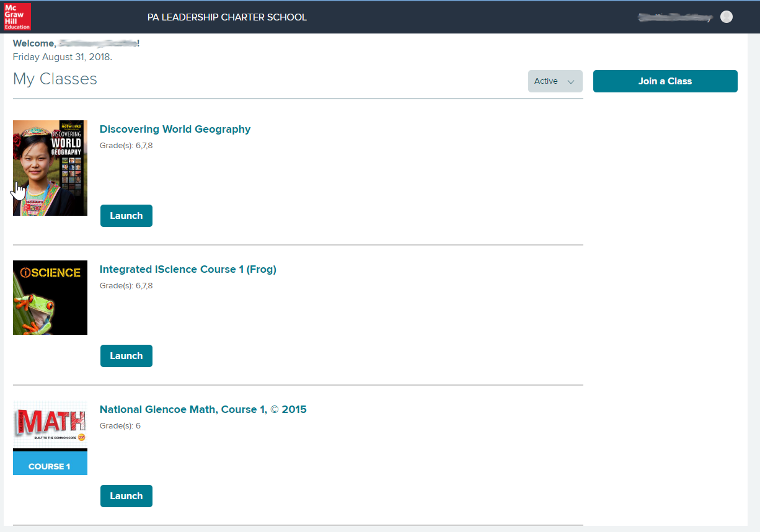760x532 pixels.
Task: Click the Grade(s): 6 label under Math
Action: point(120,426)
